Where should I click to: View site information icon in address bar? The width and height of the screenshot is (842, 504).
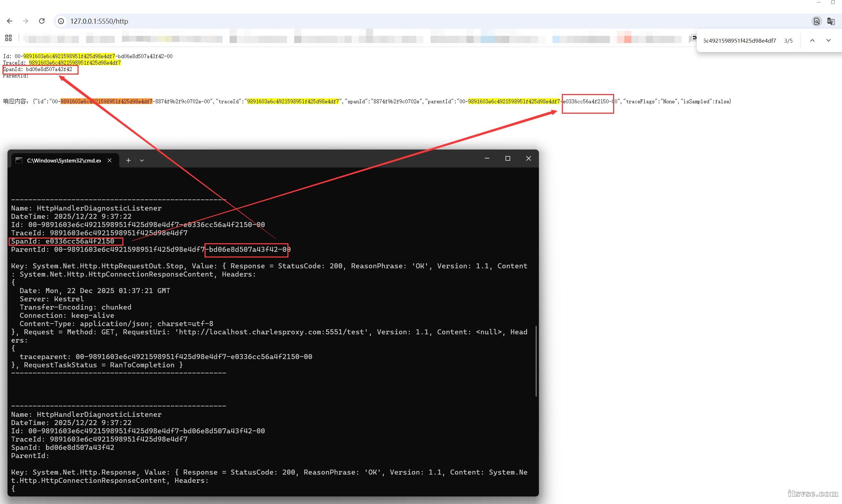pos(61,21)
